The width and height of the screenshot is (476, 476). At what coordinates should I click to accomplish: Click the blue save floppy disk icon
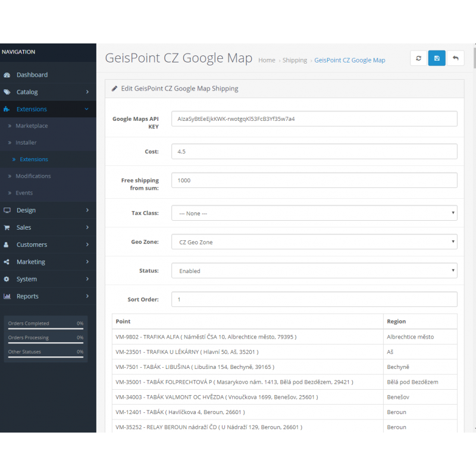pos(437,58)
